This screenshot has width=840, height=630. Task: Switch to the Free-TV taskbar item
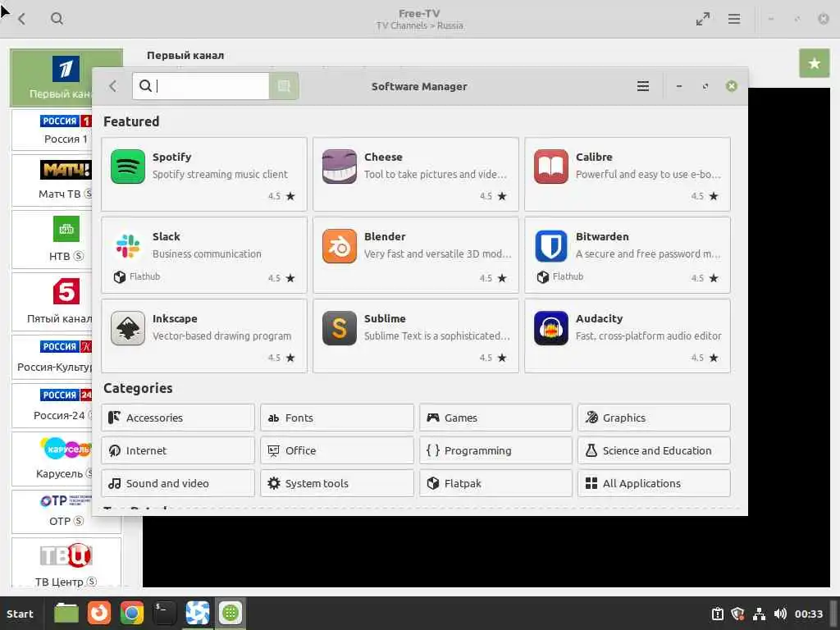pos(197,613)
